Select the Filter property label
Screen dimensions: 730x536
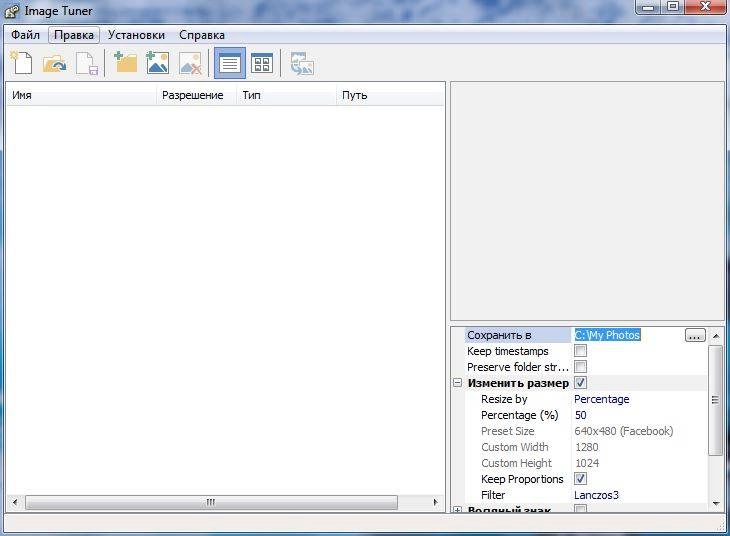coord(493,495)
